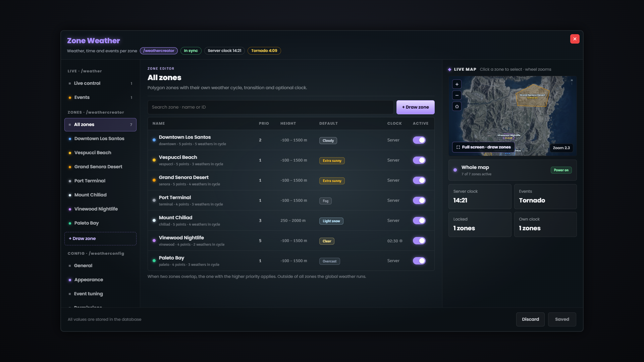Open Live control in the sidebar
This screenshot has width=644, height=362.
click(100, 83)
